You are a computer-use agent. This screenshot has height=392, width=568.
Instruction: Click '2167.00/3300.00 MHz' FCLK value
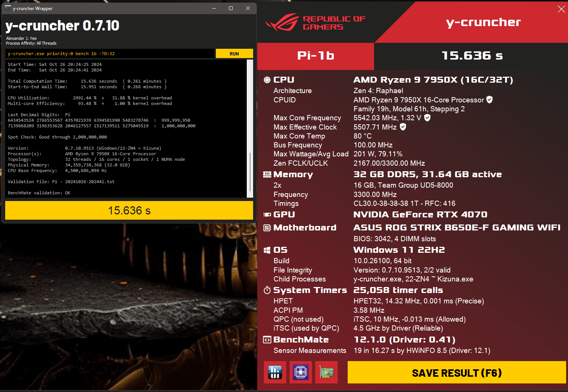click(389, 163)
